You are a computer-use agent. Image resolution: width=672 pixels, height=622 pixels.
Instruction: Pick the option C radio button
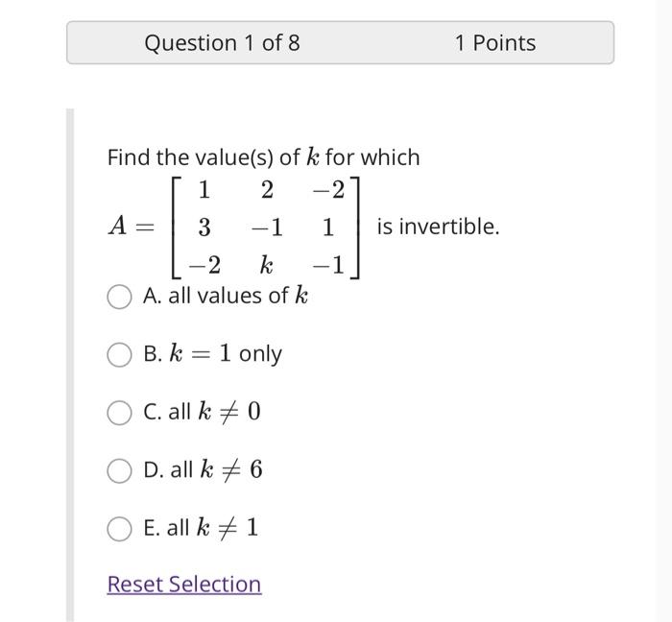120,413
